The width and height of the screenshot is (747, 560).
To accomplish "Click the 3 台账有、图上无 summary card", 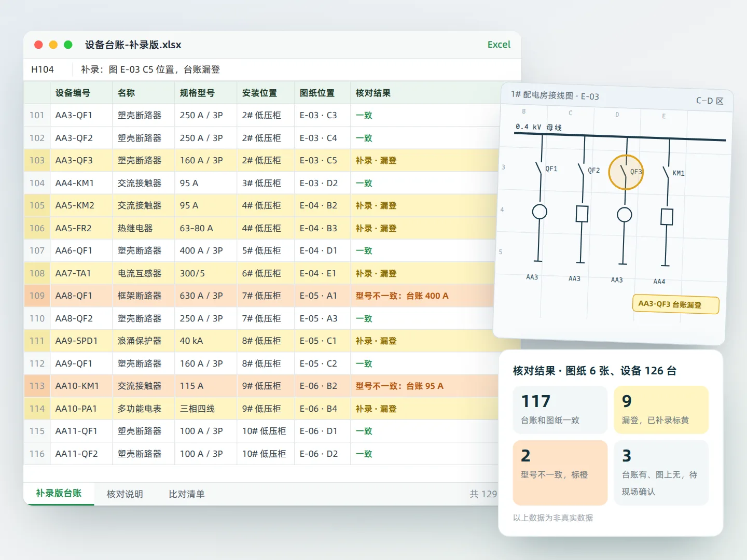I will point(661,472).
